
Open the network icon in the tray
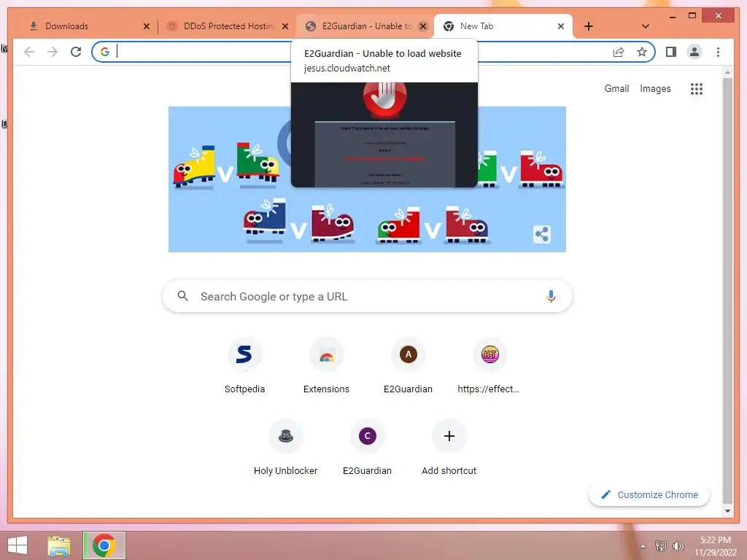click(661, 546)
